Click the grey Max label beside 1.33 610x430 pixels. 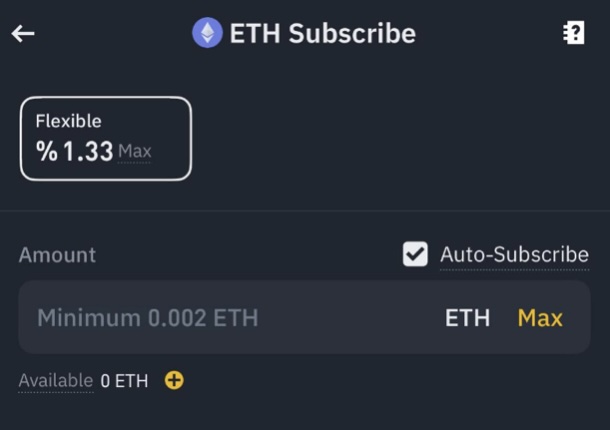coord(135,152)
